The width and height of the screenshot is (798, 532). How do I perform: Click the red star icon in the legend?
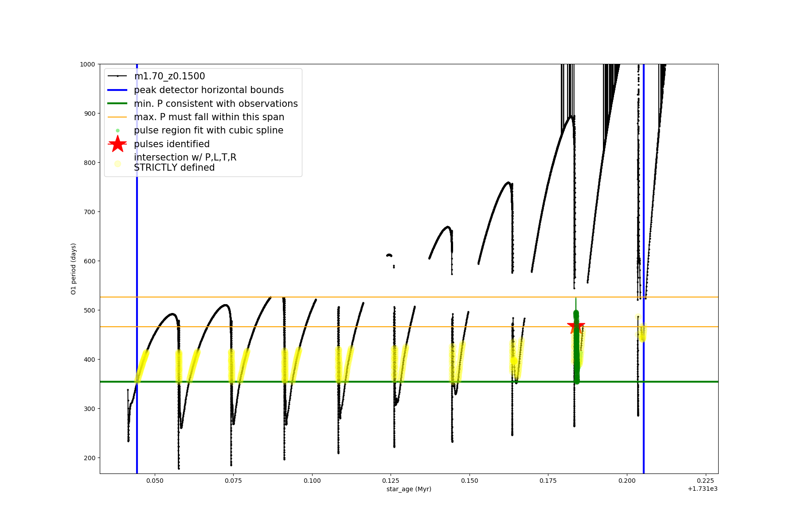tap(117, 144)
